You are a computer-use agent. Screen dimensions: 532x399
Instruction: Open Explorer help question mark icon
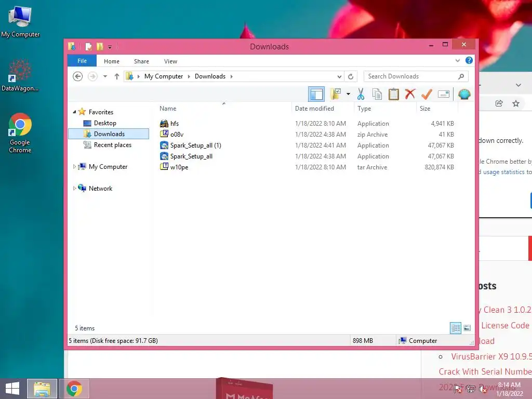[x=469, y=60]
